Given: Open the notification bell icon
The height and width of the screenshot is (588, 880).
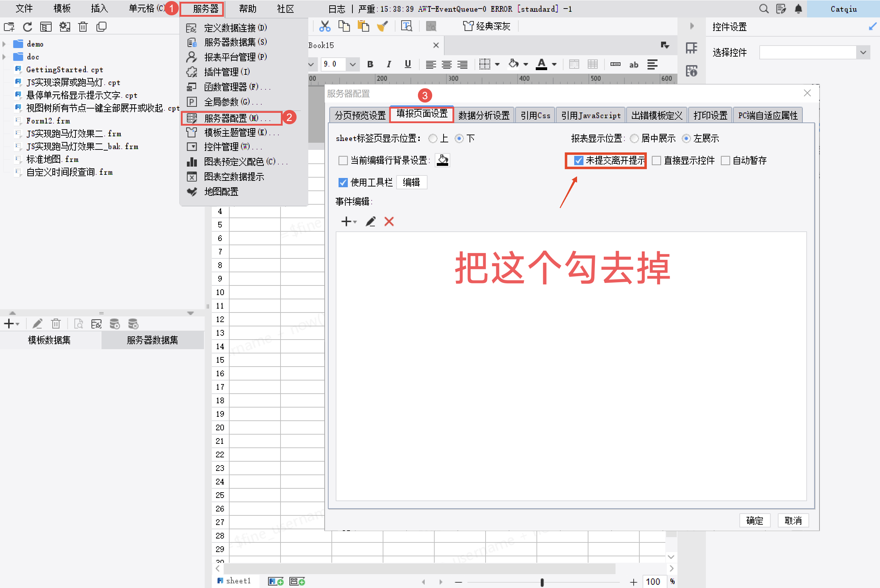Looking at the screenshot, I should coord(798,9).
